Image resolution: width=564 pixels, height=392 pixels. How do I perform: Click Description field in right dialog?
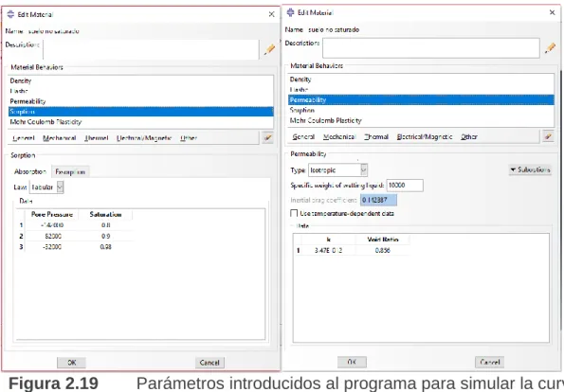pos(431,47)
